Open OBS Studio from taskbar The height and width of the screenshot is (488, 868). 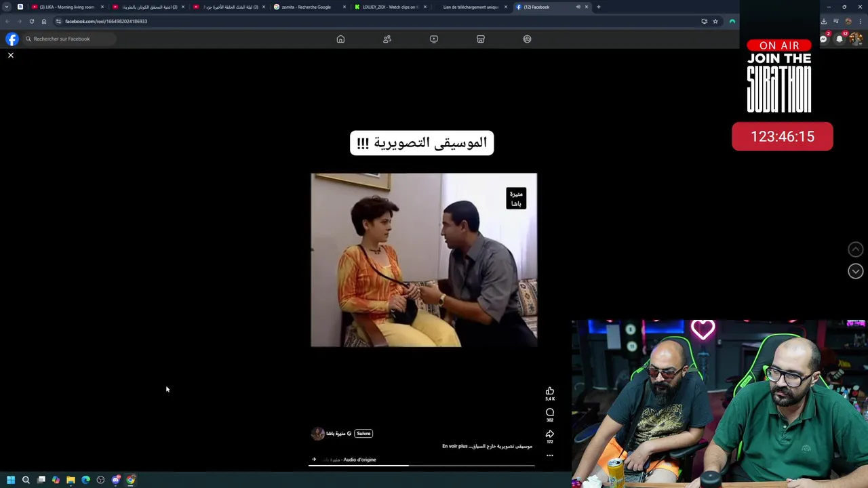100,480
